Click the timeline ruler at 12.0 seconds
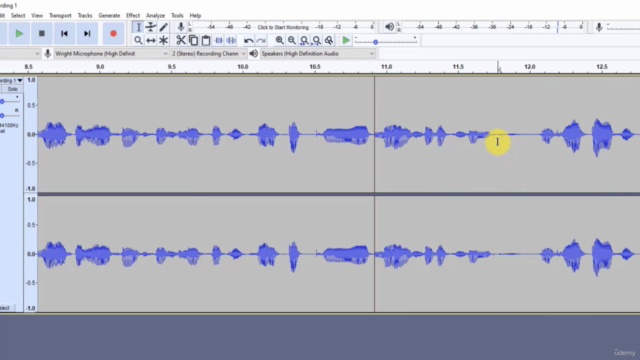The image size is (640, 360). (530, 67)
